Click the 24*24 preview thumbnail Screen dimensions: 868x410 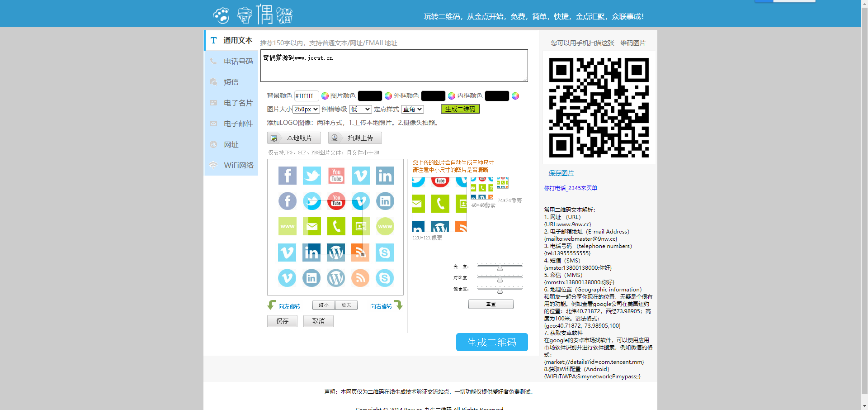503,183
